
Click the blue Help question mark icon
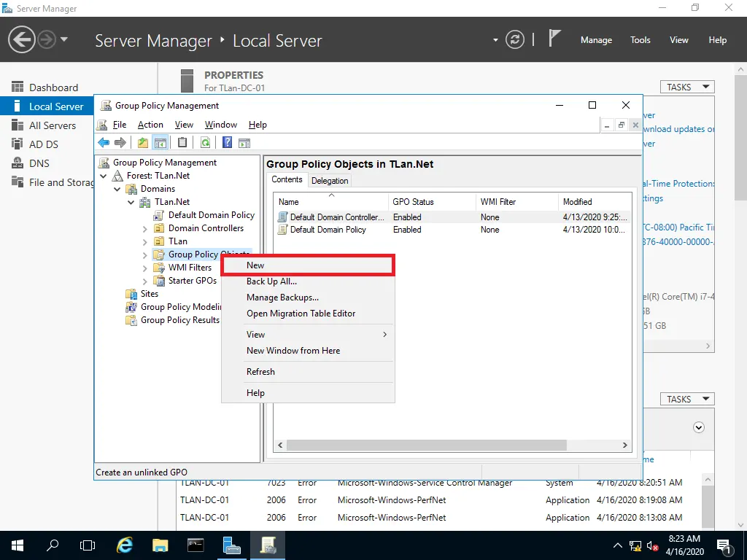point(228,142)
